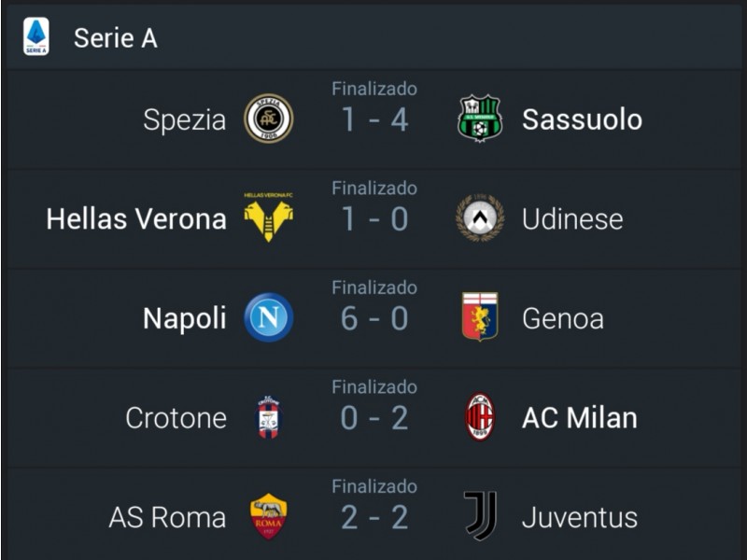
Task: Click the Crotone club crest
Action: pyautogui.click(x=269, y=416)
